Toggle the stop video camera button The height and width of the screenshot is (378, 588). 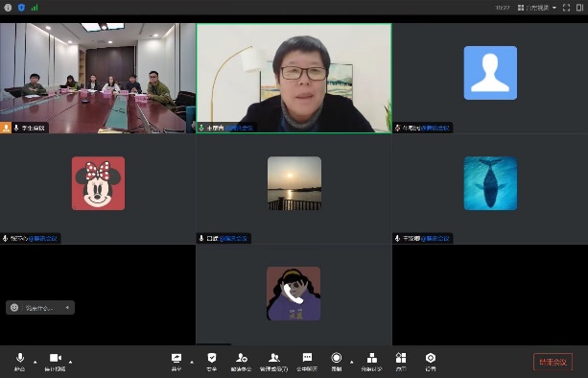tap(55, 362)
